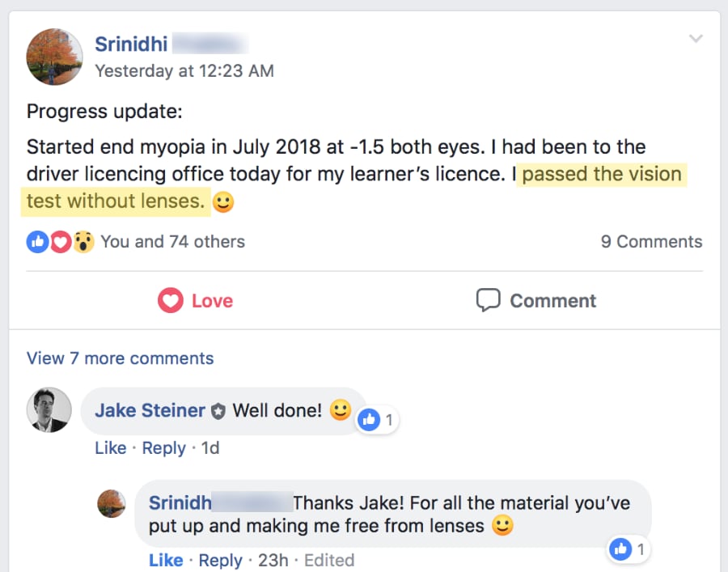This screenshot has height=572, width=728.
Task: Open Srinidhi's profile picture on the post
Action: coord(54,57)
